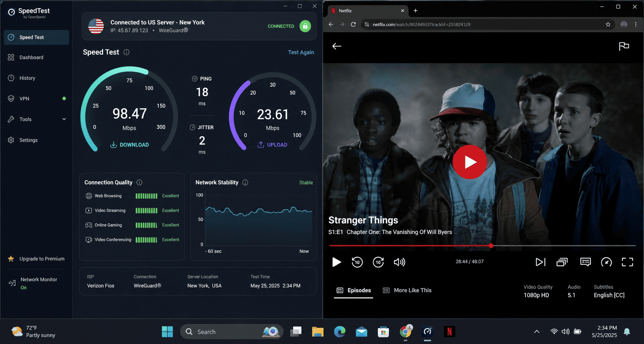Click the DOWNLOAD gauge label
The image size is (644, 344).
coord(129,145)
